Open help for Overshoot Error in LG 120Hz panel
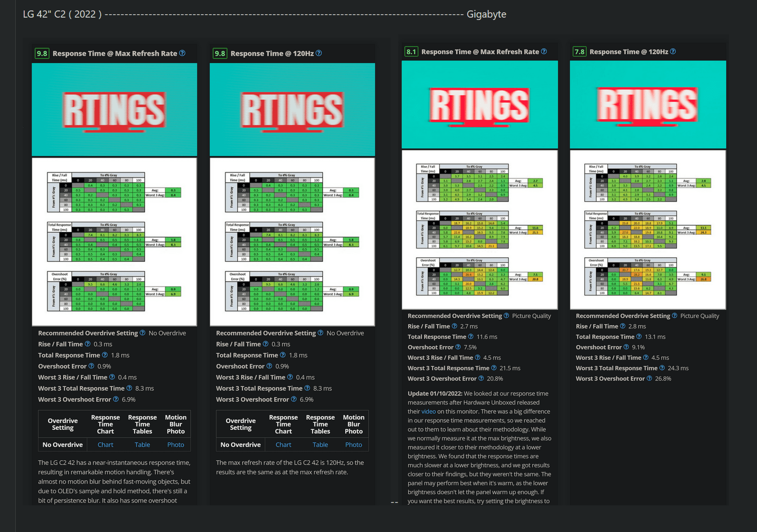Image resolution: width=757 pixels, height=532 pixels. (269, 366)
